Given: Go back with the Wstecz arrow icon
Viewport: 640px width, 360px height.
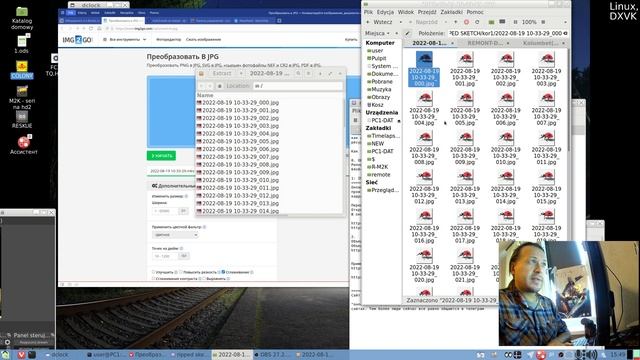Looking at the screenshot, I should pyautogui.click(x=368, y=22).
